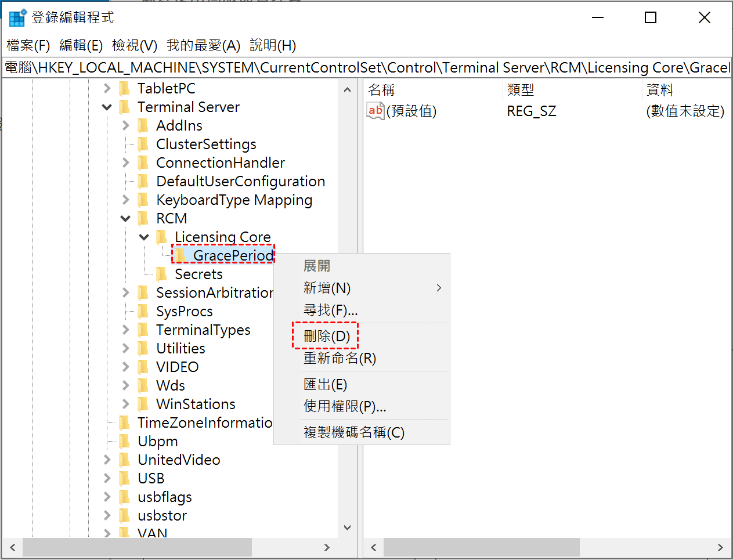The width and height of the screenshot is (733, 560).
Task: Click the VIDEO folder icon
Action: pos(143,367)
